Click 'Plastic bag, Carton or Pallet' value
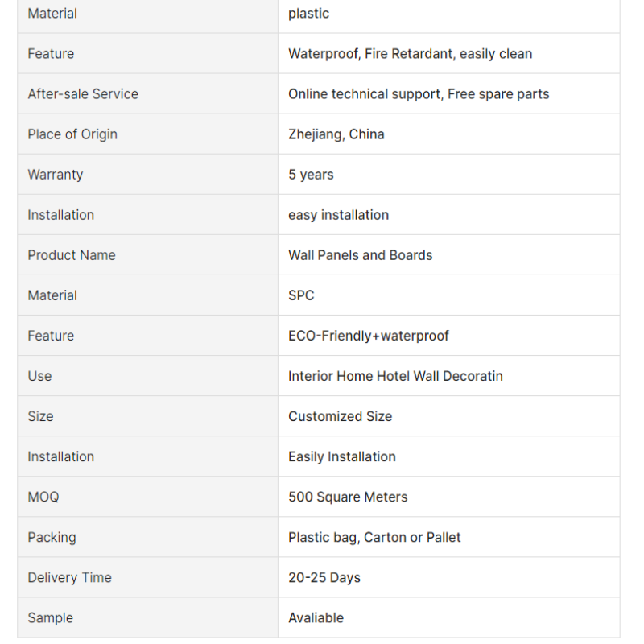Screen dimensions: 644x644 pos(374,537)
